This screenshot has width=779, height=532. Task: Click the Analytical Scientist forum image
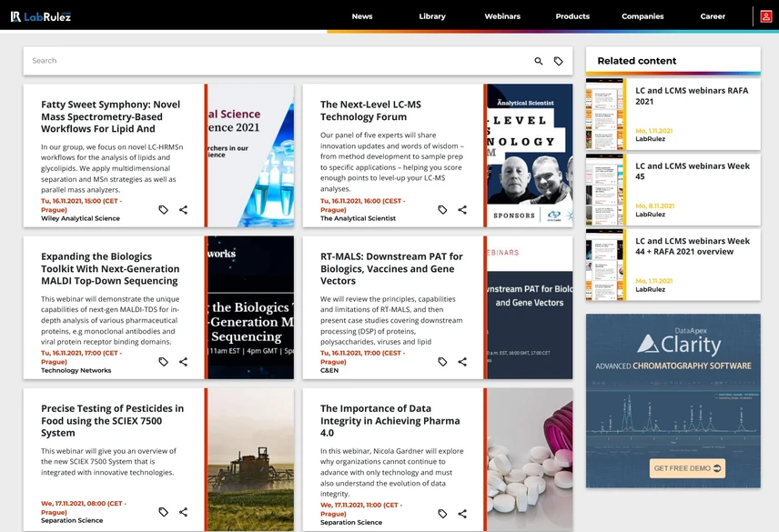click(530, 156)
